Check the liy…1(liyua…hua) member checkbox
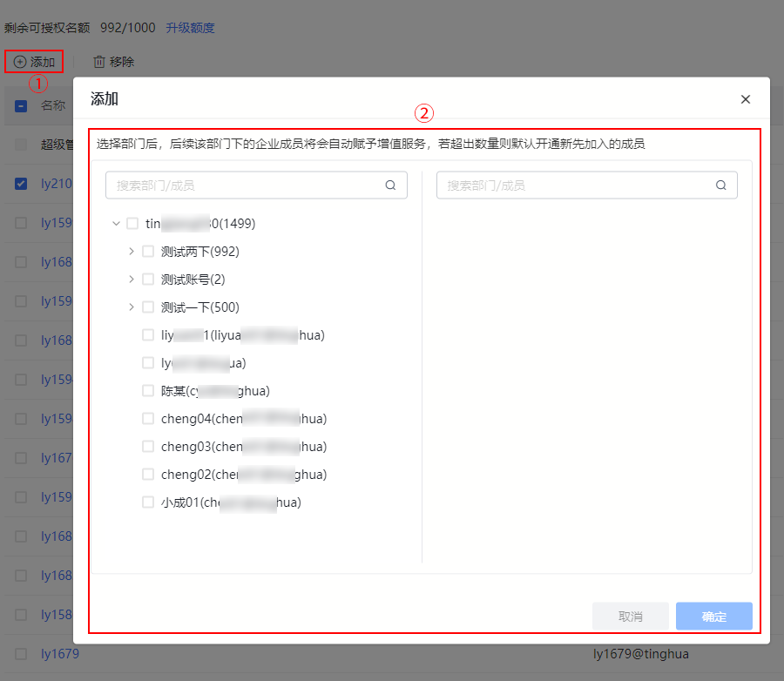 pyautogui.click(x=148, y=335)
